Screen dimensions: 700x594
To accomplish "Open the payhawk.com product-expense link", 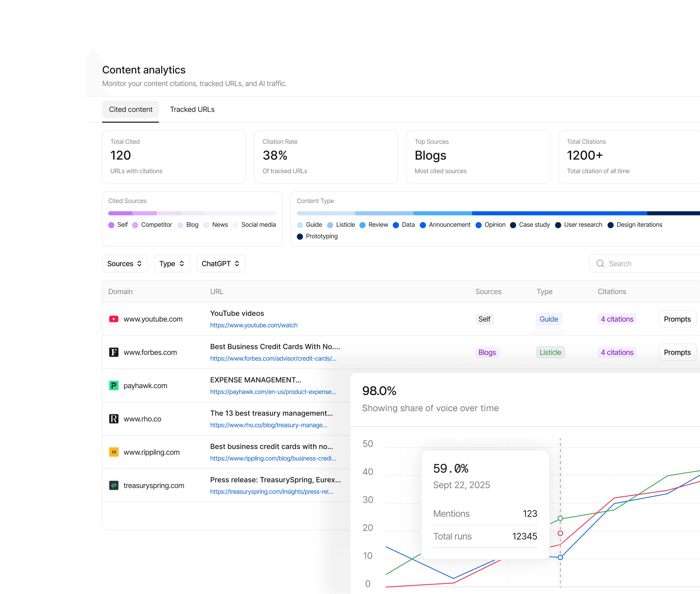I will (x=273, y=392).
